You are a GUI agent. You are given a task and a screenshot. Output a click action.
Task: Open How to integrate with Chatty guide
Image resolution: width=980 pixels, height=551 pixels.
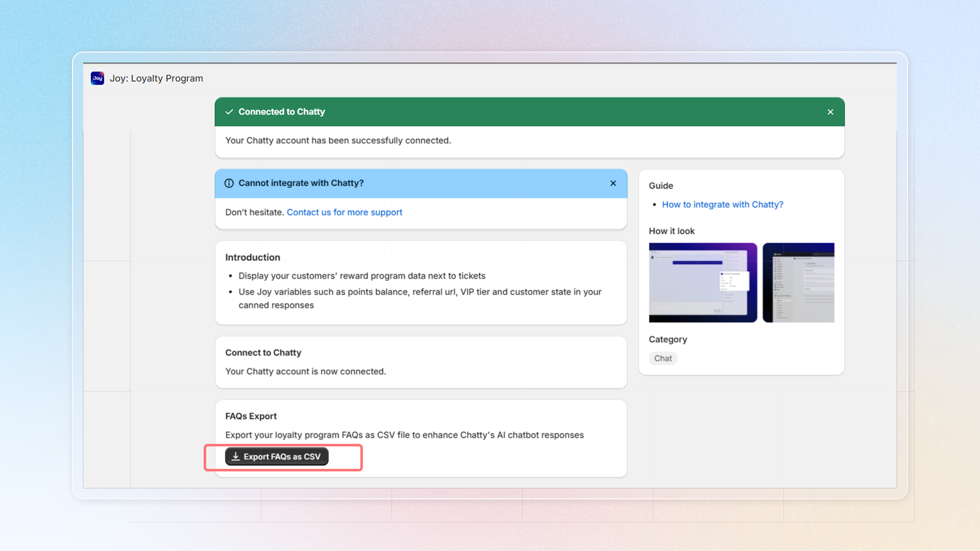point(722,205)
